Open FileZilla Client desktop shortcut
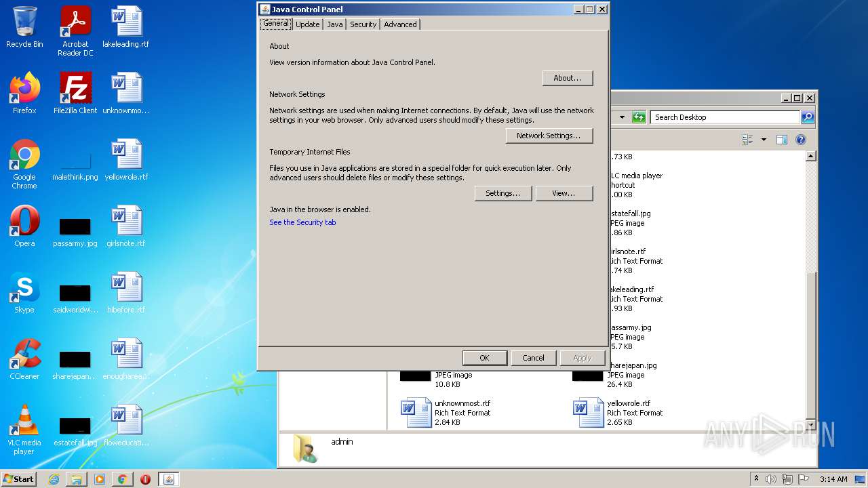 pos(75,94)
